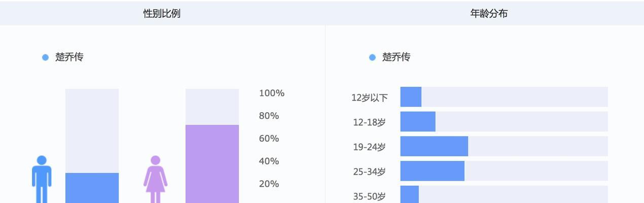The height and width of the screenshot is (203, 644).
Task: Click the 100% axis label
Action: coord(272,93)
